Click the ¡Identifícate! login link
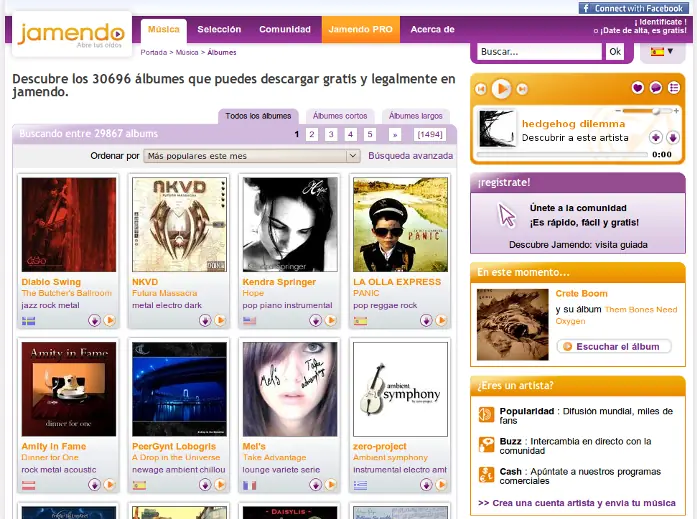 click(x=660, y=22)
